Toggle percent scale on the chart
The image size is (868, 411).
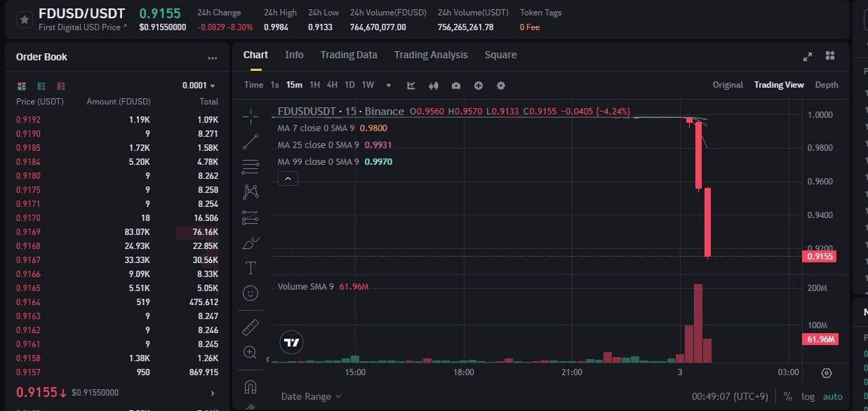pyautogui.click(x=788, y=396)
